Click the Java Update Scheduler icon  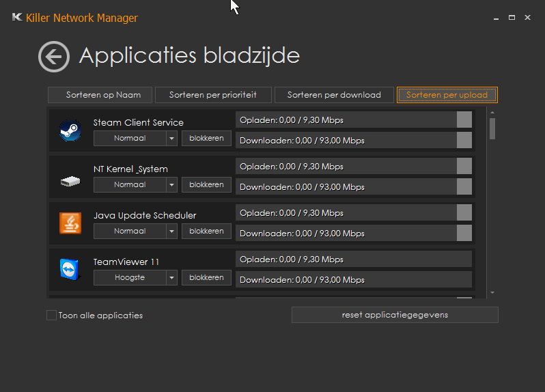(x=70, y=223)
